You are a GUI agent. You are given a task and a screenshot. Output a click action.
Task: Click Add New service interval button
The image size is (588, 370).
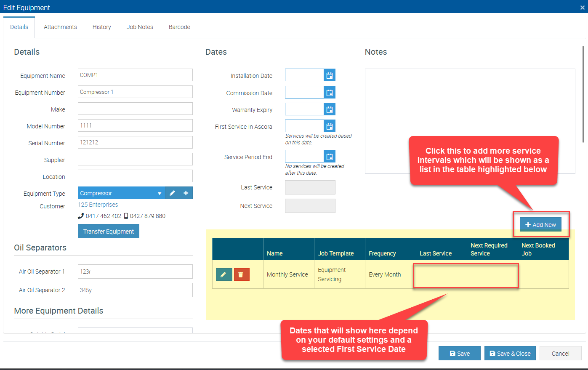540,225
